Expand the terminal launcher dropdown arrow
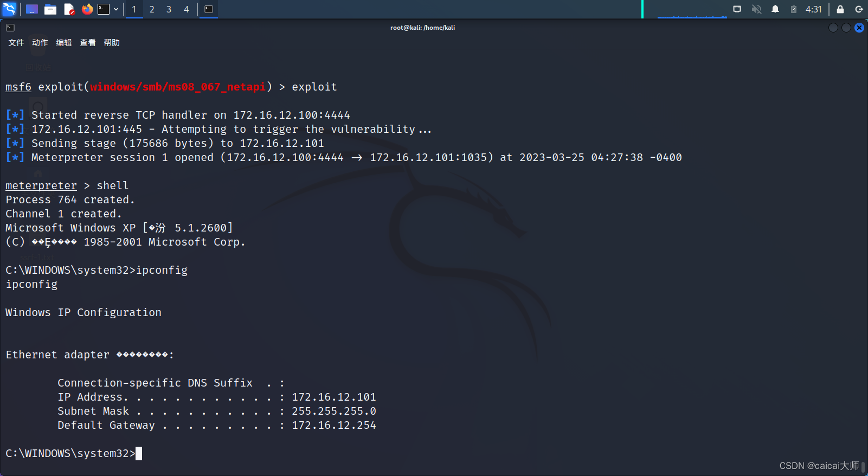 coord(116,9)
